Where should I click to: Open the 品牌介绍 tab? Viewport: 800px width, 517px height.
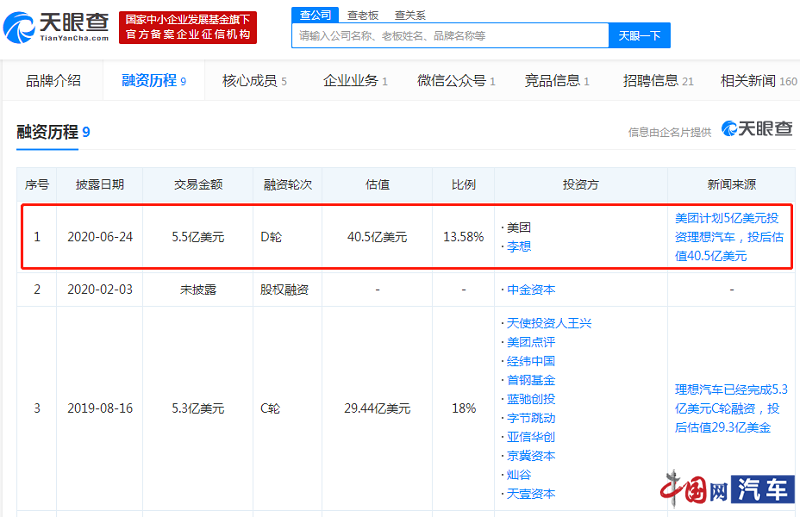point(53,80)
